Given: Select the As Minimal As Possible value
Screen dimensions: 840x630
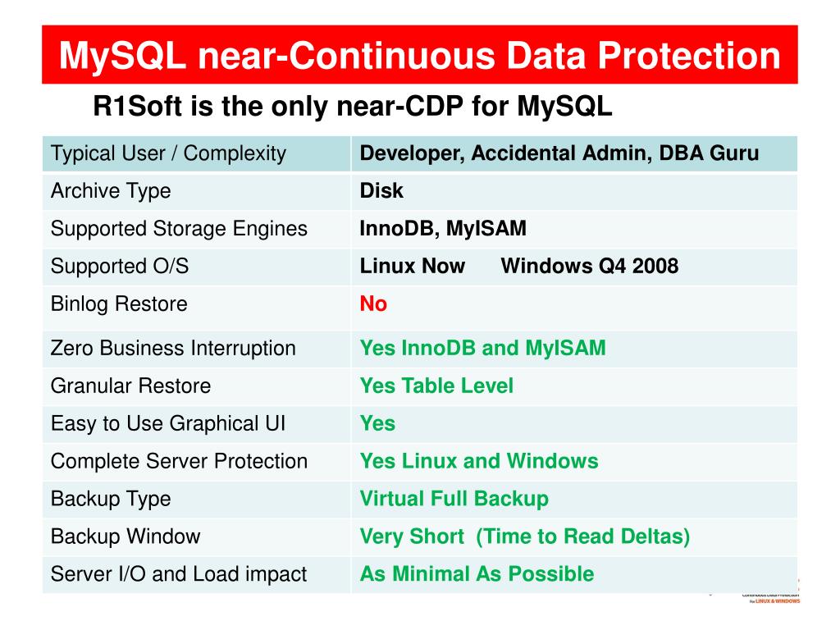Looking at the screenshot, I should [477, 575].
